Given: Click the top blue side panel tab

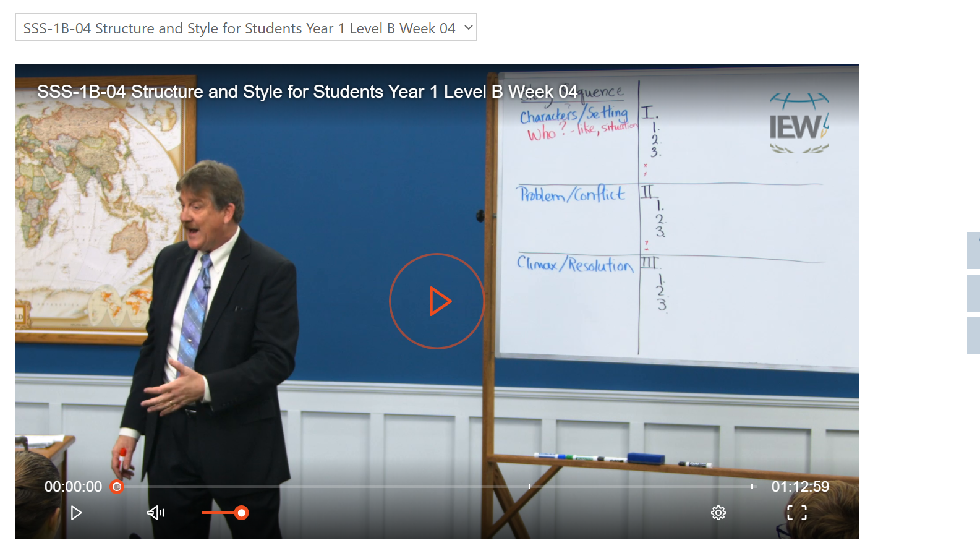Looking at the screenshot, I should (973, 250).
